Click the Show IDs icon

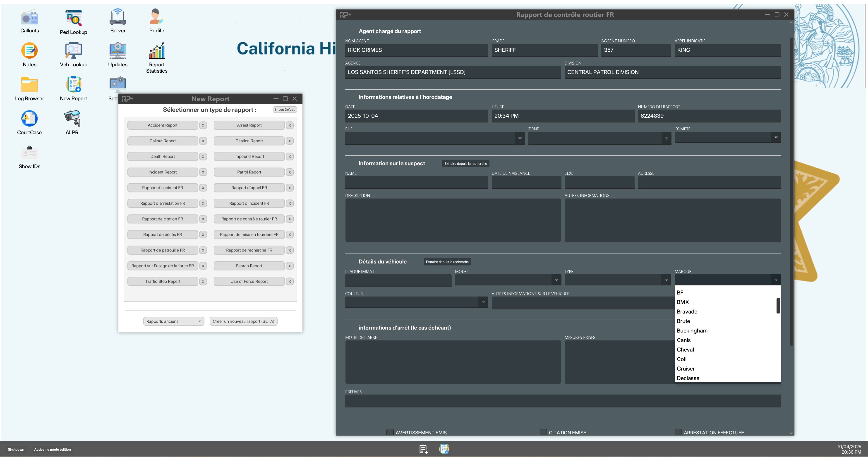point(29,153)
